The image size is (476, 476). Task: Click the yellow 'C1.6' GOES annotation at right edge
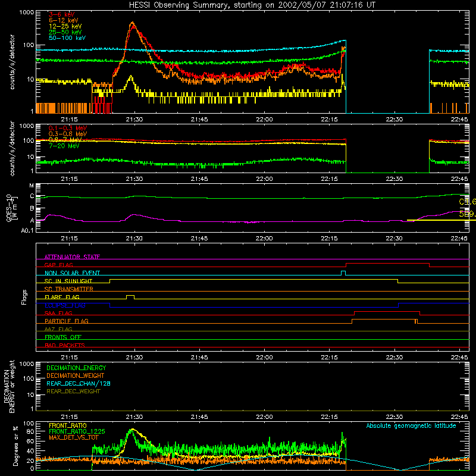pyautogui.click(x=467, y=202)
